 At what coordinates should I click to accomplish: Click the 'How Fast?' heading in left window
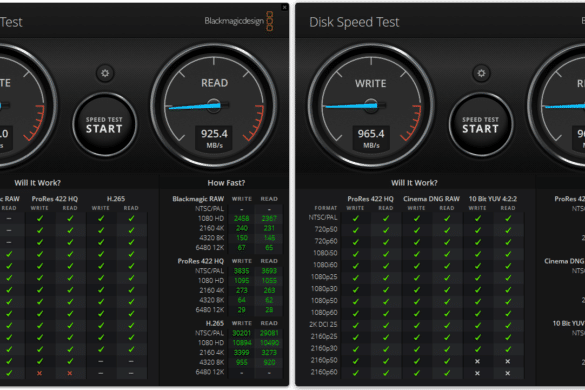(x=226, y=183)
